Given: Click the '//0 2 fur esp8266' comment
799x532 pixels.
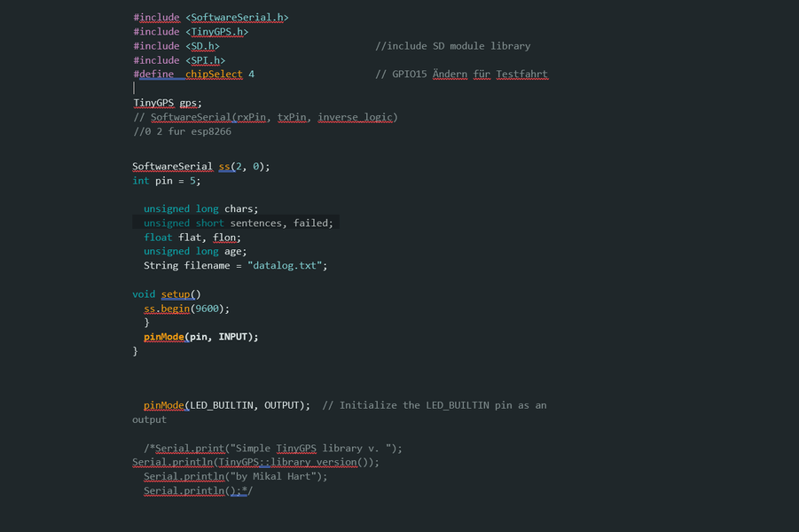Looking at the screenshot, I should point(183,131).
